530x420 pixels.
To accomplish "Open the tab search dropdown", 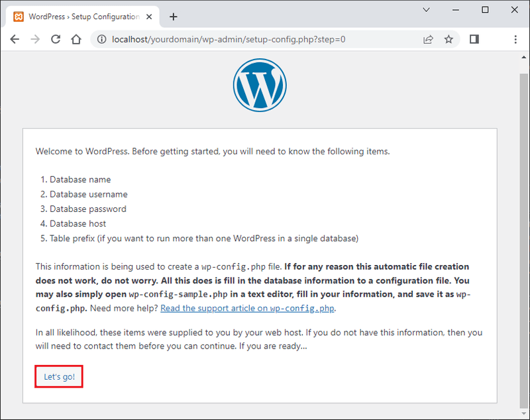I will [426, 10].
